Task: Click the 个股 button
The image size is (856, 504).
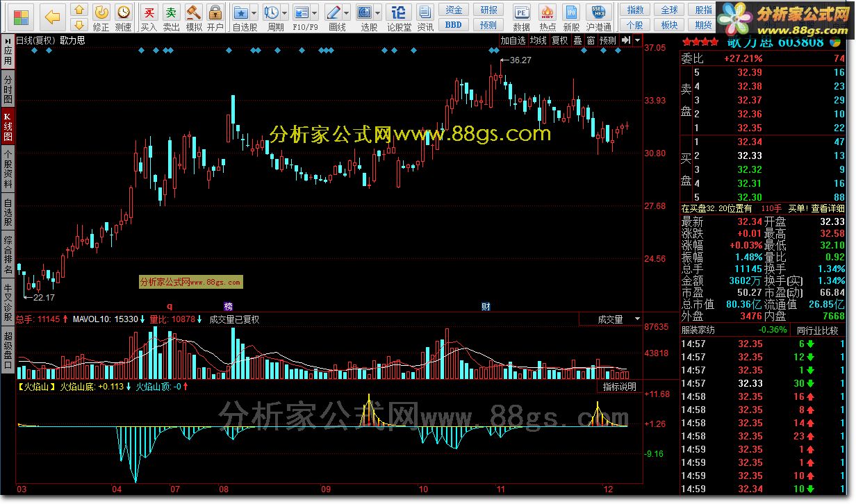Action: 635,24
